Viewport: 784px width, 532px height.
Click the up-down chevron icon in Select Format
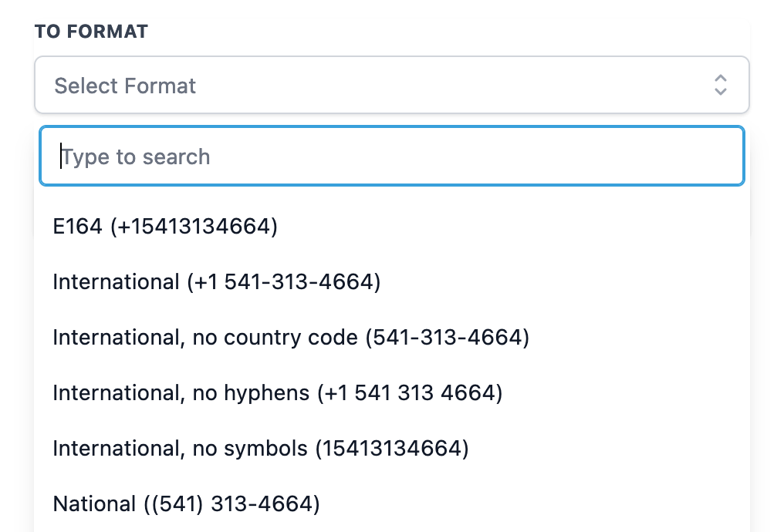[720, 85]
